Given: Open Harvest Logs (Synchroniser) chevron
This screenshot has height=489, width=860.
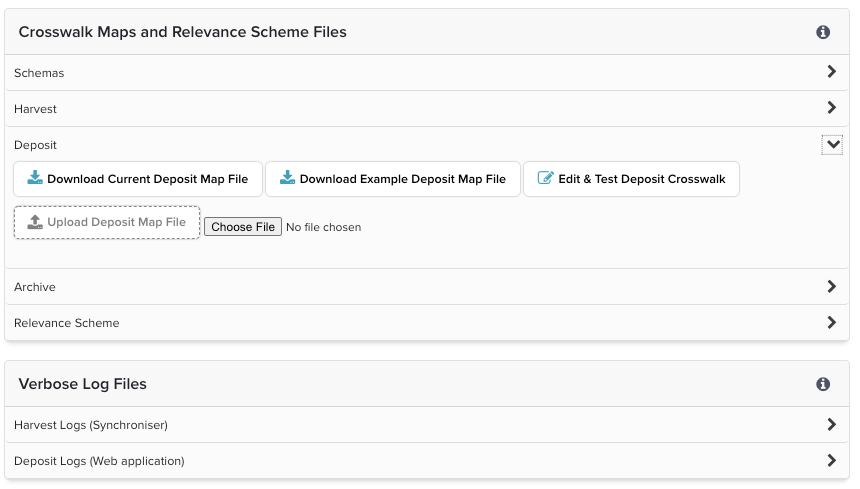Looking at the screenshot, I should [x=832, y=425].
